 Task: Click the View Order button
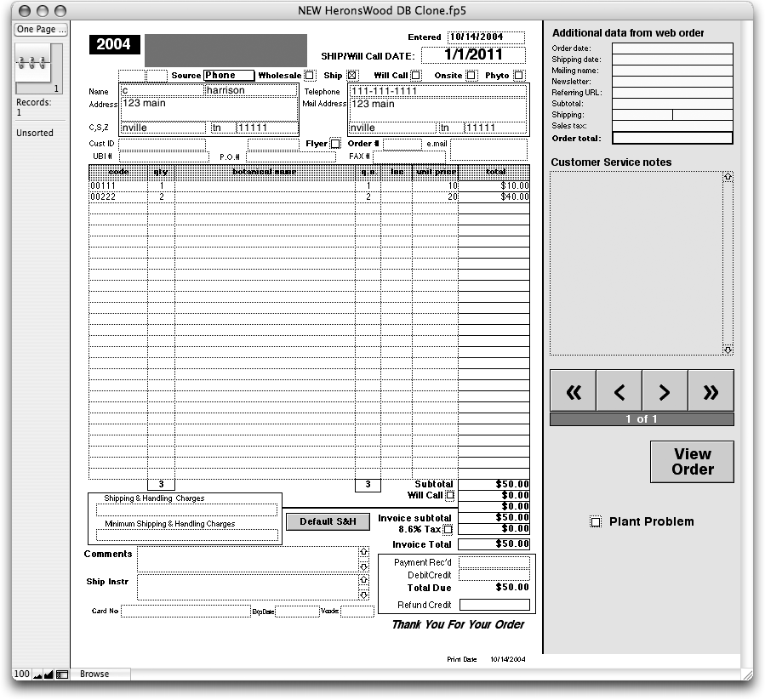tap(692, 462)
